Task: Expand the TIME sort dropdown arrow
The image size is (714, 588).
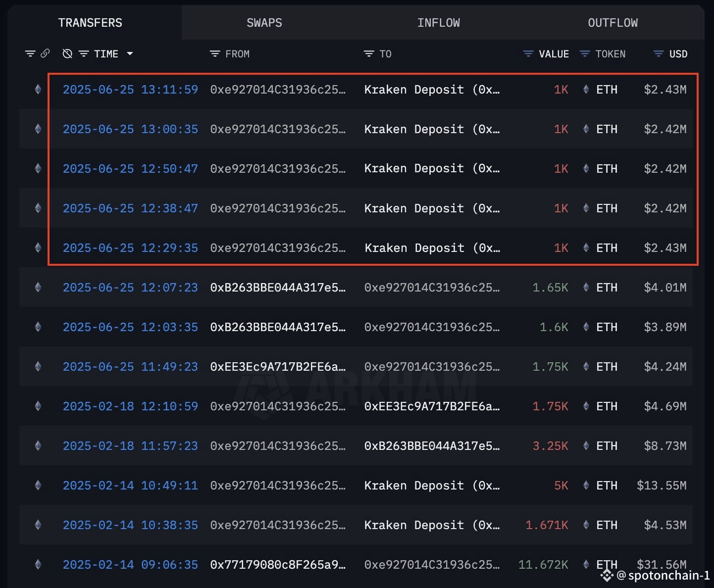Action: pos(130,53)
